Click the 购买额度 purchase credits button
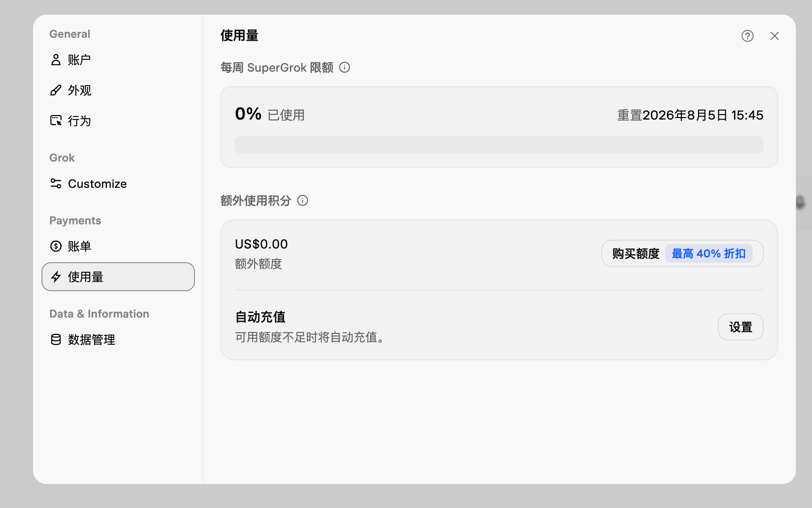The width and height of the screenshot is (812, 508). (x=682, y=254)
